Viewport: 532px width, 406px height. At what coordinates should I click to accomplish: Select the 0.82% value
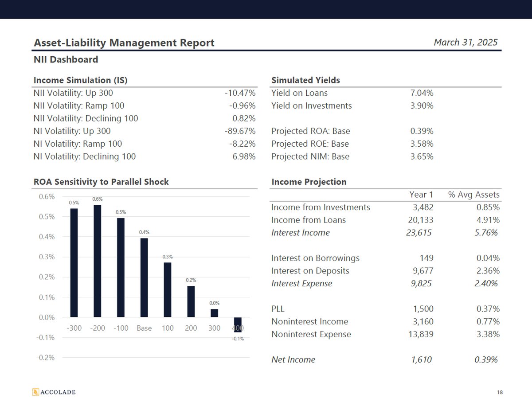(244, 118)
